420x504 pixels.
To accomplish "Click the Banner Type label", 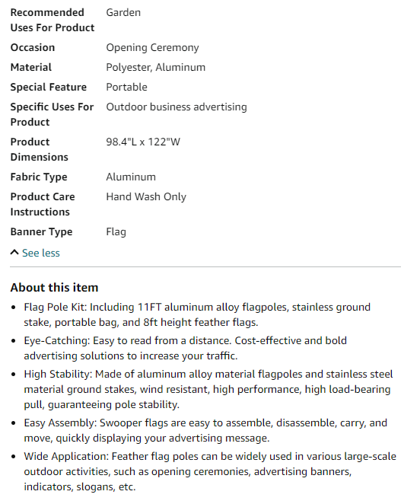I will pyautogui.click(x=41, y=232).
